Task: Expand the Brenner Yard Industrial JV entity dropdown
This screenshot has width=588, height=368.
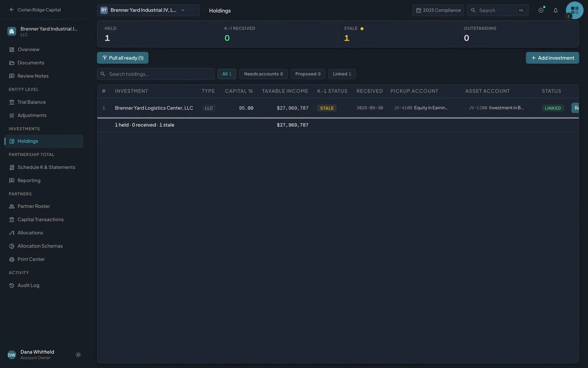Action: (148, 10)
